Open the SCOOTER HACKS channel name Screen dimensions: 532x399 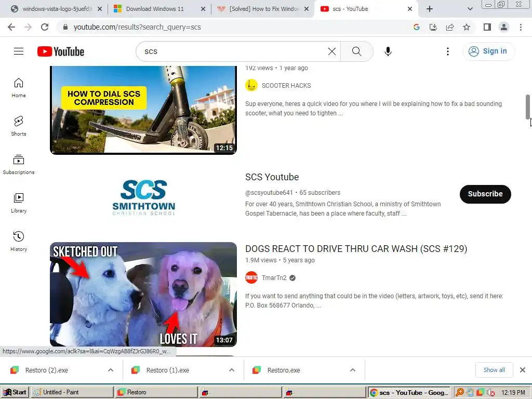pos(286,86)
